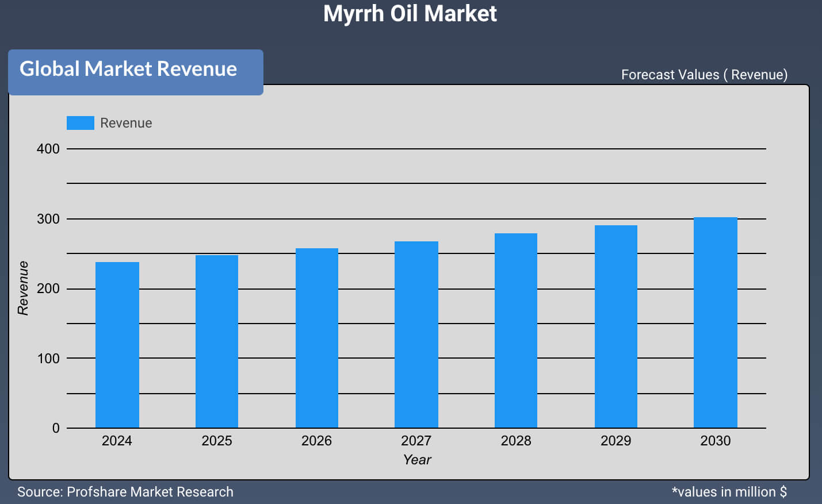The height and width of the screenshot is (504, 822).
Task: Select the 2027 revenue bar
Action: click(416, 334)
